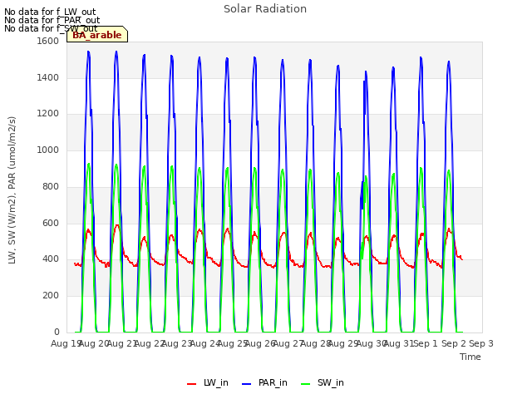Click the 1400 y-axis tick label

48,77
